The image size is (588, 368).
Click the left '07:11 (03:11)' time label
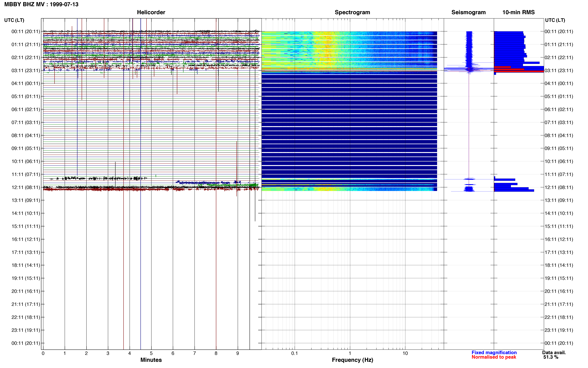click(x=26, y=122)
